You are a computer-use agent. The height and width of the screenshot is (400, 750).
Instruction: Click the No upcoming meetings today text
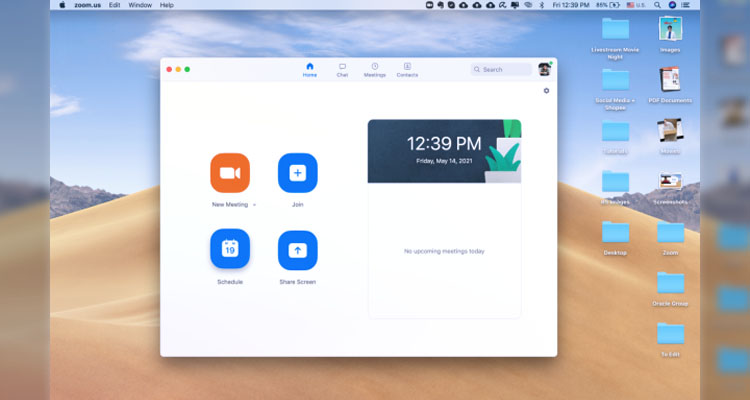[444, 251]
